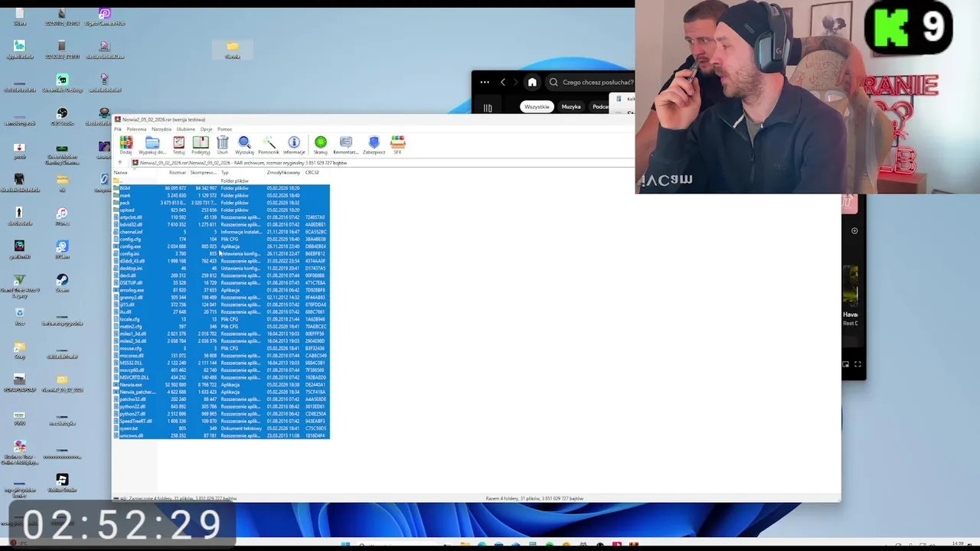Select the mouse.cfg file row
The width and height of the screenshot is (980, 551).
tap(221, 348)
